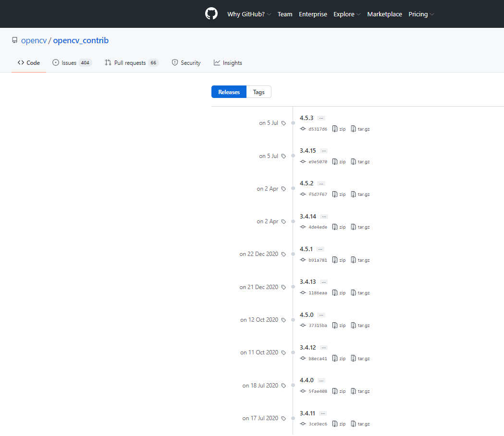Select the Releases button
This screenshot has height=436, width=504.
[229, 92]
